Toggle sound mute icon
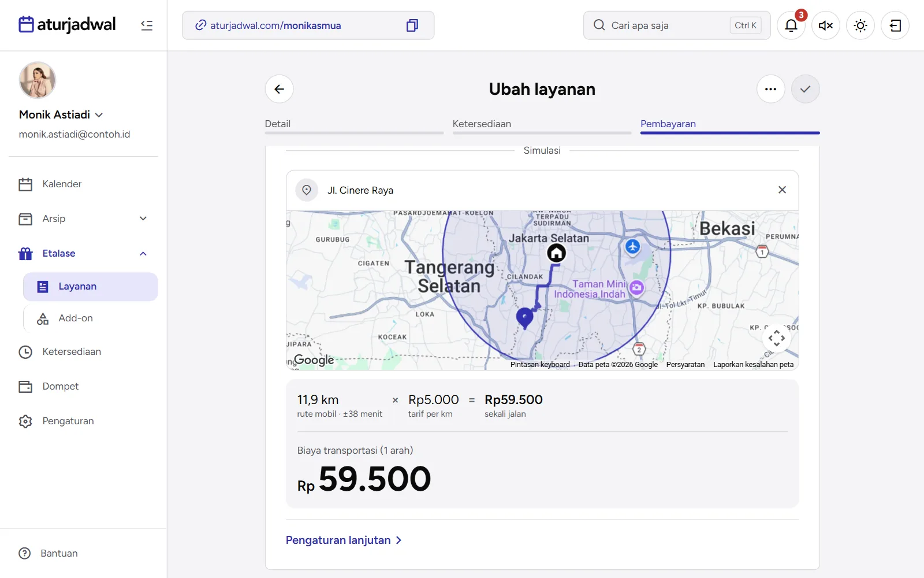 coord(826,25)
